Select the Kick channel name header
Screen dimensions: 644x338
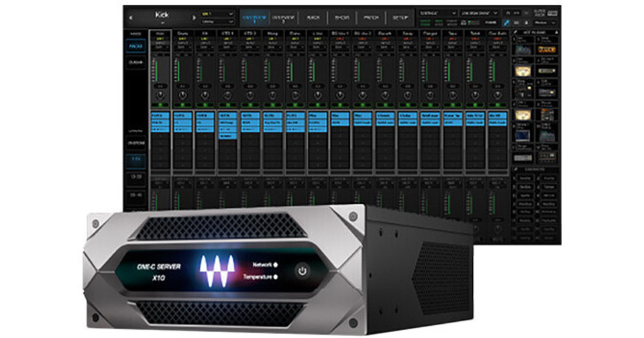(160, 34)
